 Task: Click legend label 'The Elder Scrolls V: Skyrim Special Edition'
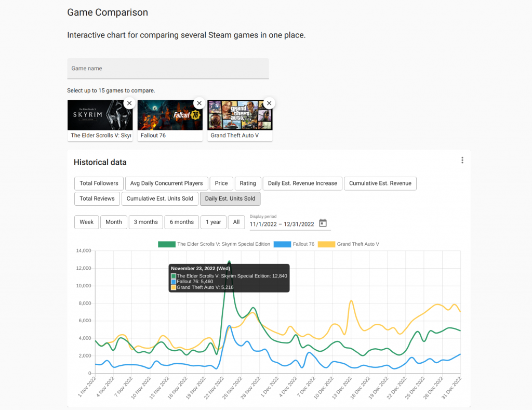tap(223, 244)
